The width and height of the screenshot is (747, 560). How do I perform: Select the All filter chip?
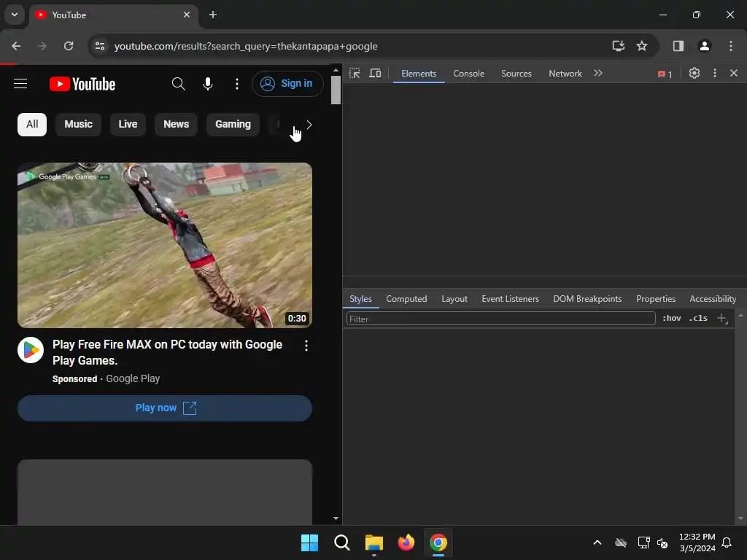click(x=32, y=124)
